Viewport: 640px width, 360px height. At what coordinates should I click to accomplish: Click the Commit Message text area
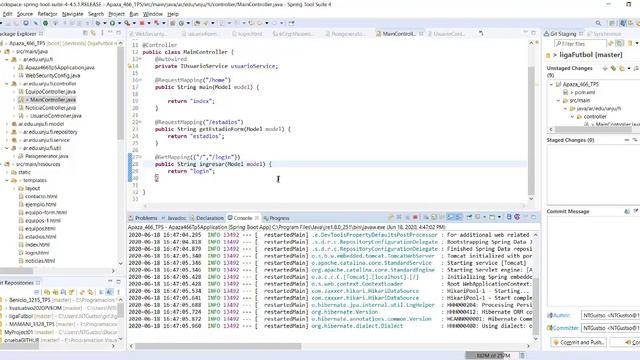click(x=593, y=261)
